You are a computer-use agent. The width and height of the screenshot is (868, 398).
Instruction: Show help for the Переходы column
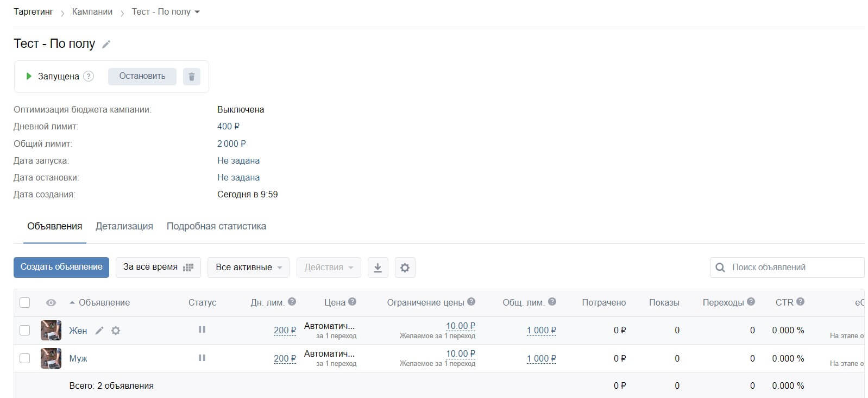751,302
